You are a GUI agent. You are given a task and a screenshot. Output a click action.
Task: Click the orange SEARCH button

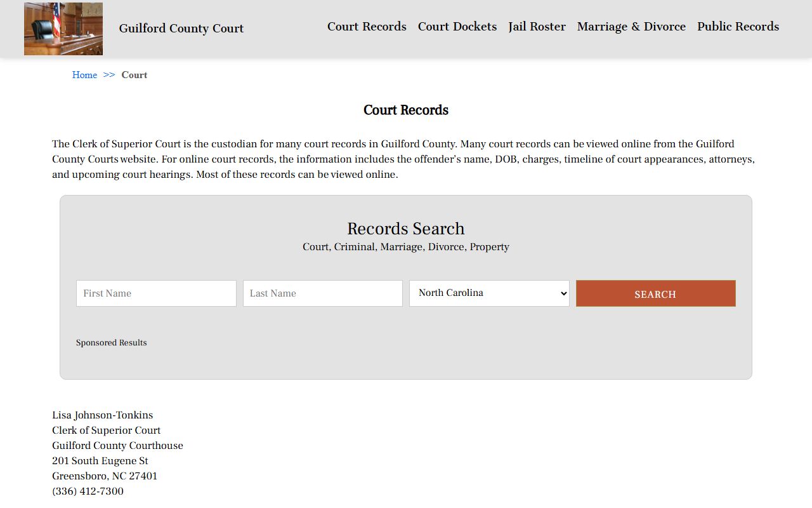click(x=656, y=293)
